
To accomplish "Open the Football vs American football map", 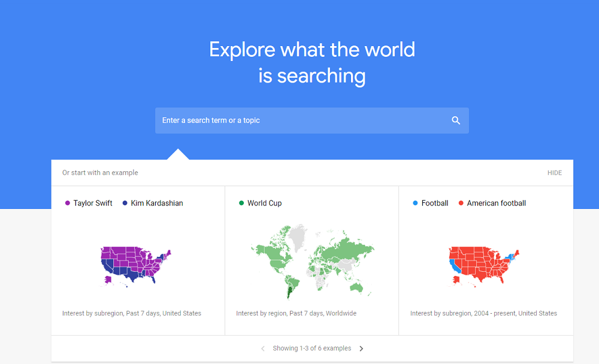I will coord(483,266).
